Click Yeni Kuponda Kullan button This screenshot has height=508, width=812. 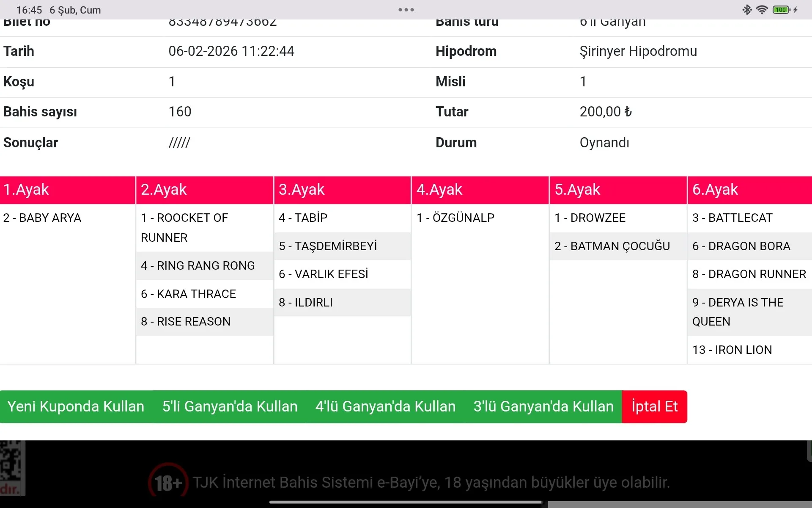click(76, 406)
